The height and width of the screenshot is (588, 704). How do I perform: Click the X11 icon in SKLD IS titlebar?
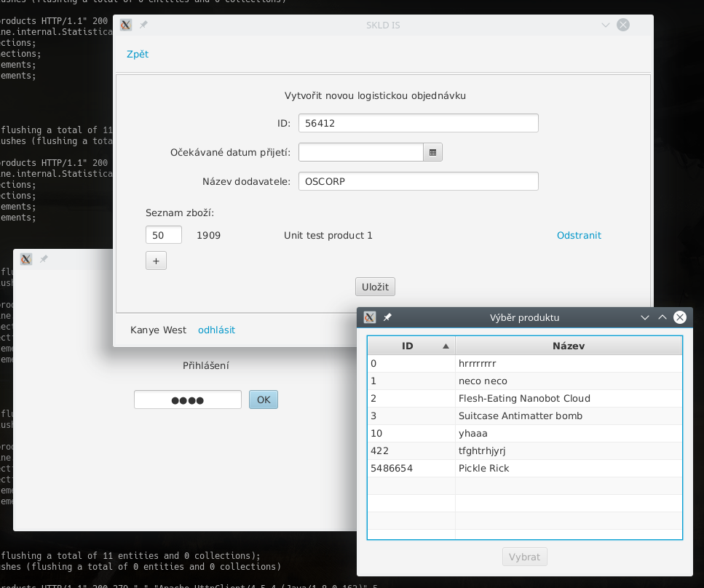point(126,25)
